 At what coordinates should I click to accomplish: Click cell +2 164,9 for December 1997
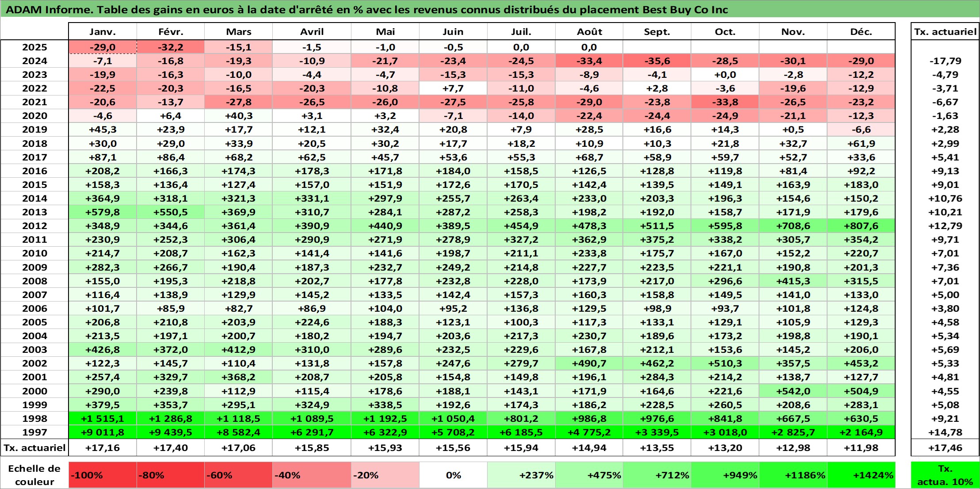click(861, 432)
